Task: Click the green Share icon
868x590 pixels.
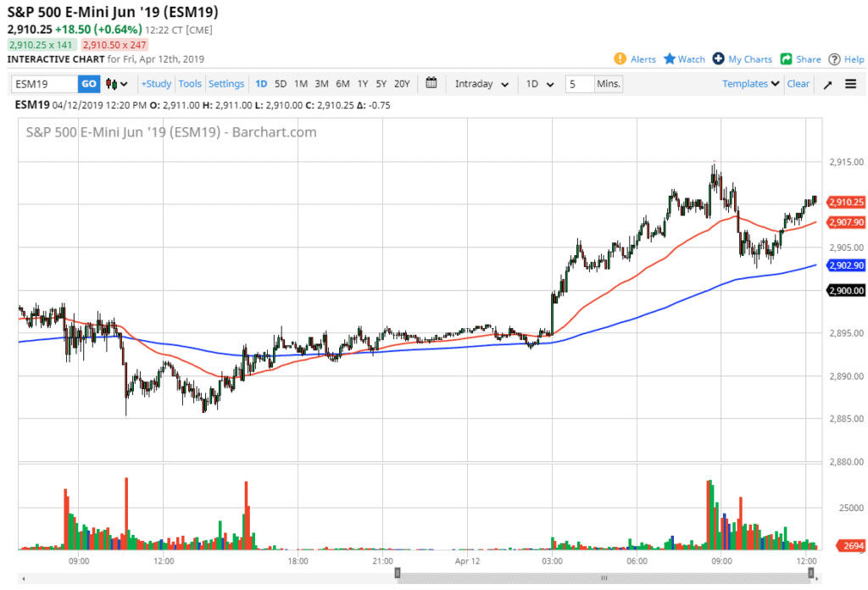Action: (x=786, y=59)
